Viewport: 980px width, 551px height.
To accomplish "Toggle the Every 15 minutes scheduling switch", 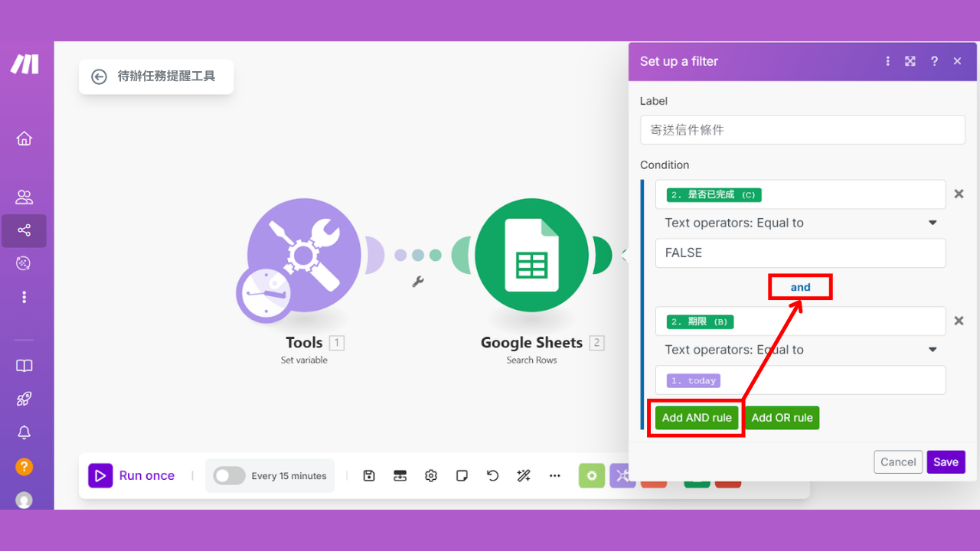I will pyautogui.click(x=229, y=476).
